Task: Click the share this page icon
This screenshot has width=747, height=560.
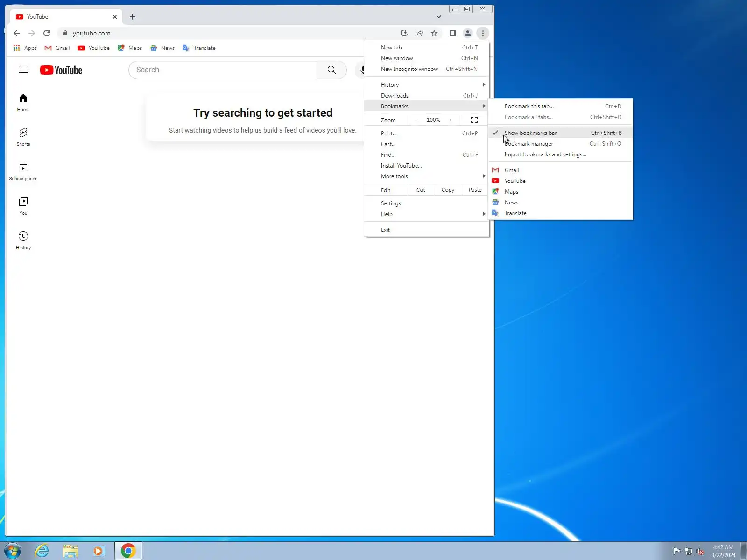Action: (419, 33)
